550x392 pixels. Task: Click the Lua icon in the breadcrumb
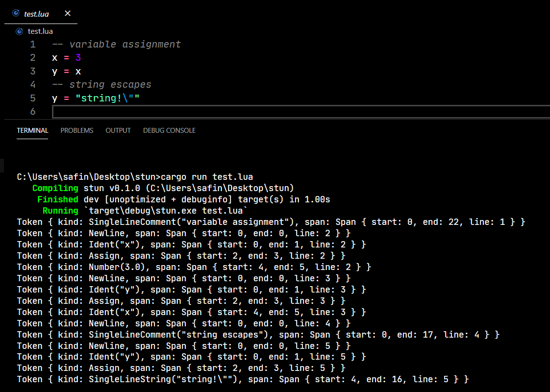click(x=19, y=31)
